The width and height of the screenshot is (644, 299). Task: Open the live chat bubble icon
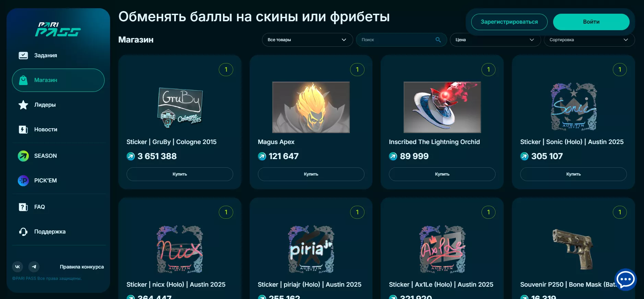click(625, 279)
